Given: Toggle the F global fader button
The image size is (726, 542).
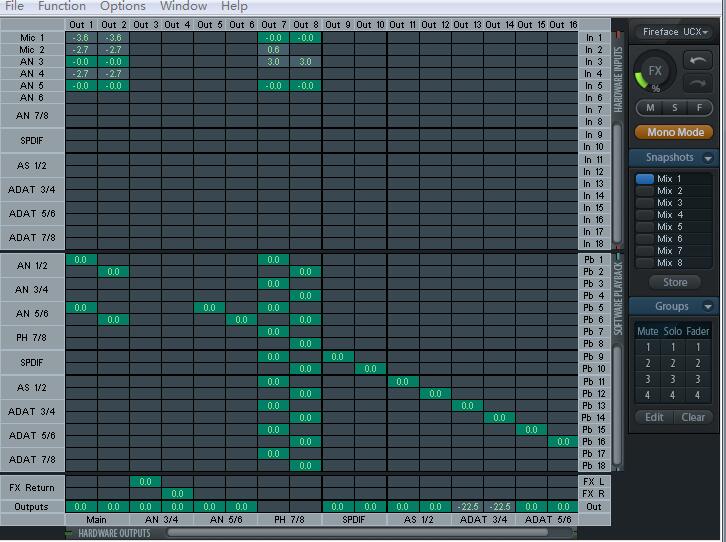Looking at the screenshot, I should coord(699,108).
